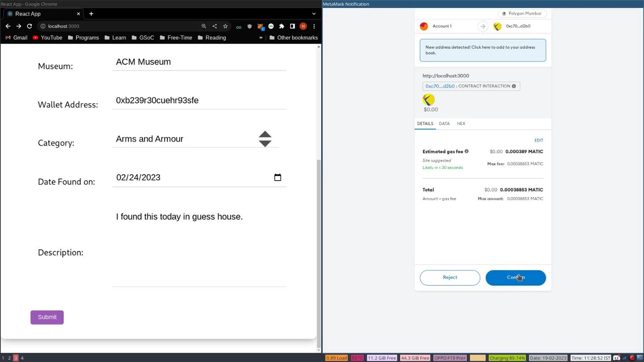644x362 pixels.
Task: Switch to HEX tab in MetaMask
Action: [461, 124]
